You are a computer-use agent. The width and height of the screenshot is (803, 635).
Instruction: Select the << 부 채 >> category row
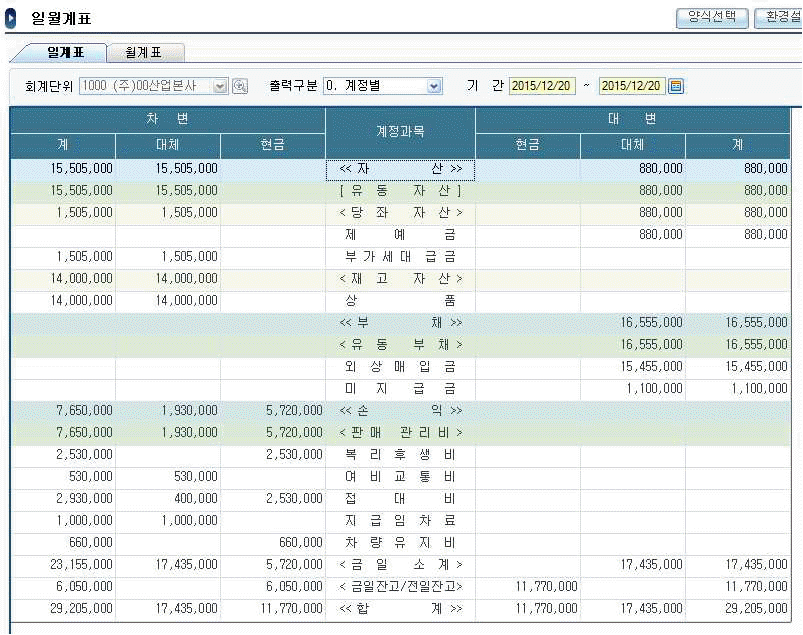[400, 323]
